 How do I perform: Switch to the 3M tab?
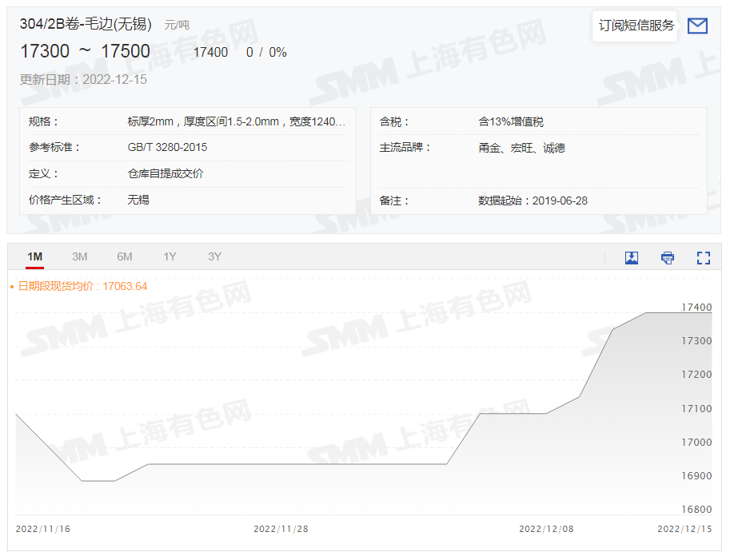coord(79,256)
